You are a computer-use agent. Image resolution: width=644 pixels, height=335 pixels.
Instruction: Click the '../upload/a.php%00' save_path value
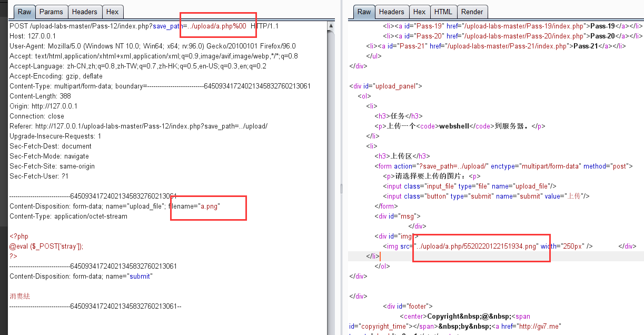[x=217, y=26]
